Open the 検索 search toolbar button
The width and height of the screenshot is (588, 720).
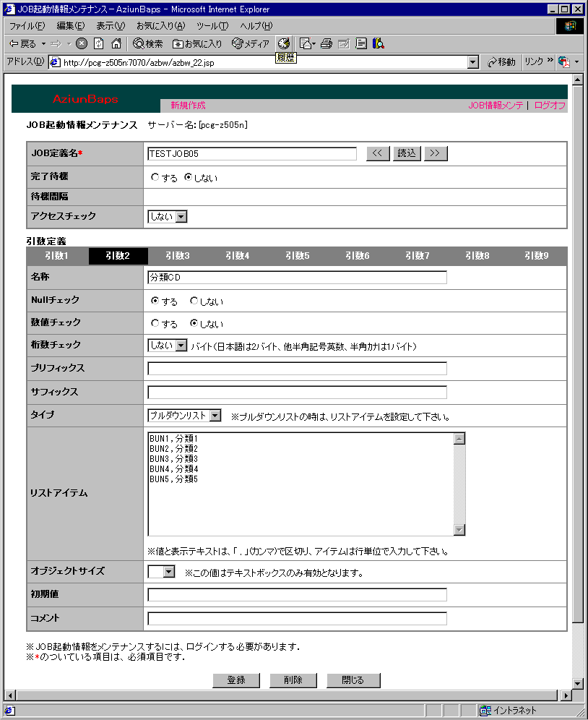click(x=147, y=43)
